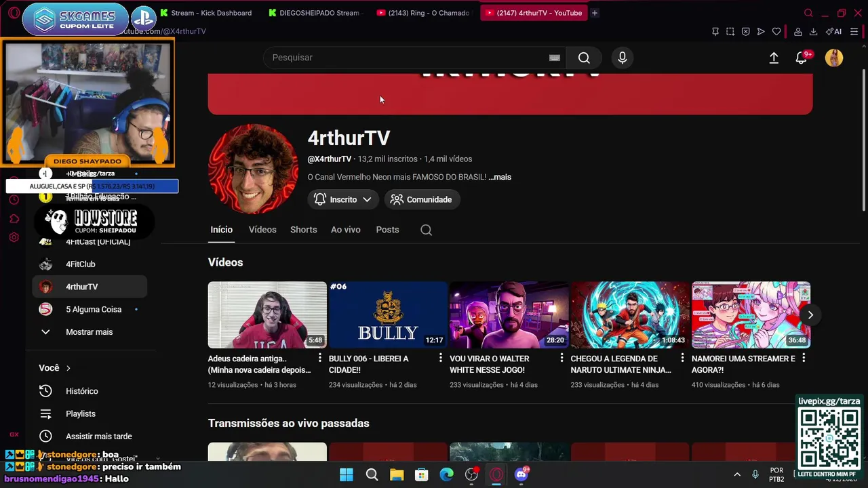Viewport: 868px width, 488px height.
Task: Open the ad blocker shield icon
Action: tap(745, 31)
